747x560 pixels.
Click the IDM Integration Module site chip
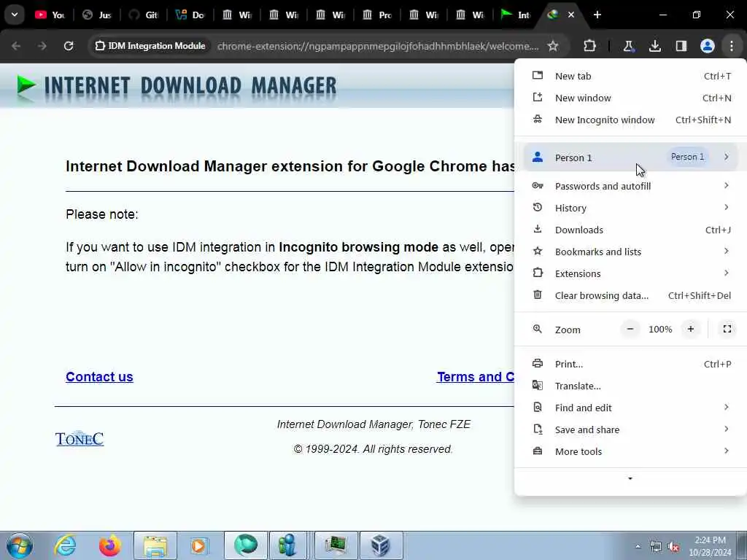150,46
